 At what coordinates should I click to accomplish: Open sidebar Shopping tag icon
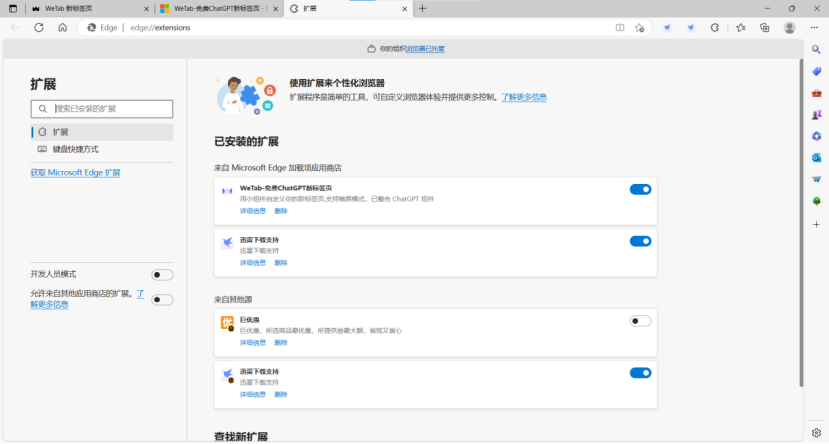point(816,71)
